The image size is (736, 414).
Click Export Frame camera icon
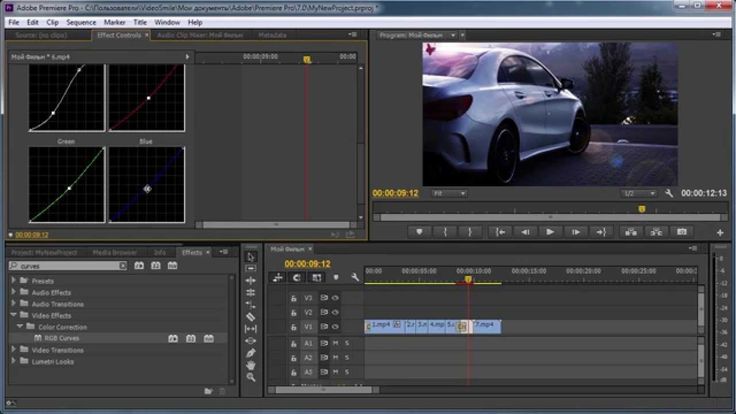(x=682, y=231)
